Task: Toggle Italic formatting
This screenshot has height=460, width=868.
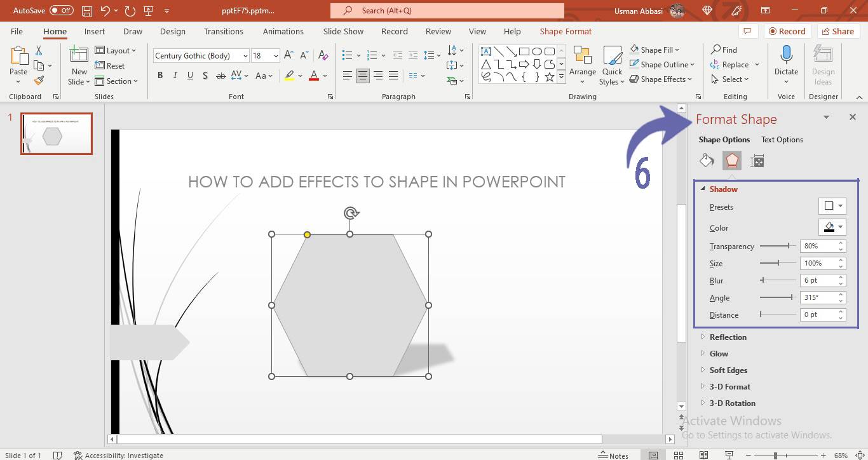Action: pos(175,76)
